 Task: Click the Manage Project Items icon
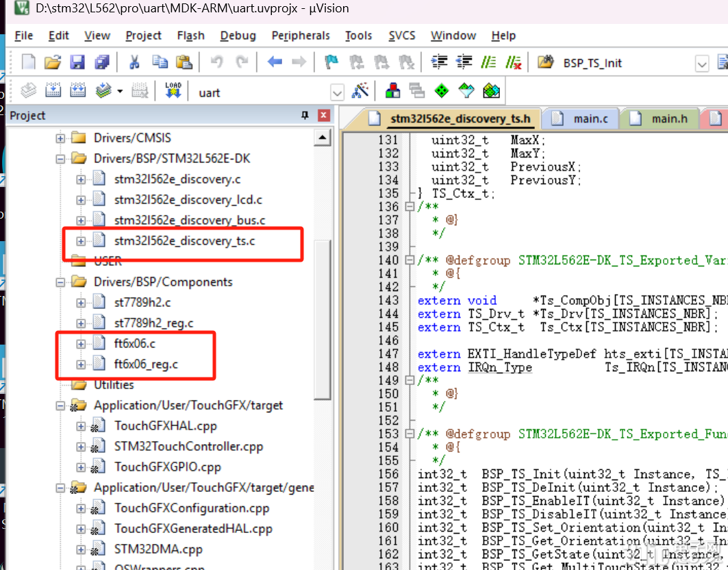(x=393, y=90)
